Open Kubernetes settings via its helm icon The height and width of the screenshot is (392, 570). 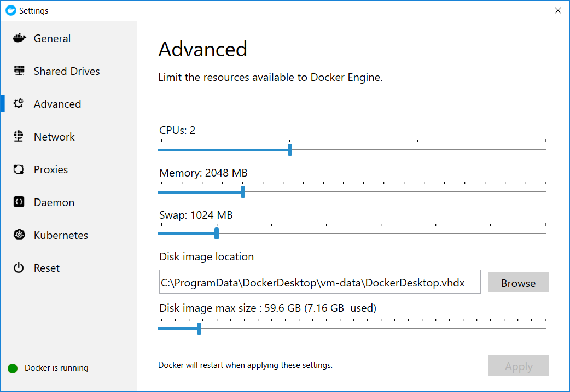pos(19,235)
